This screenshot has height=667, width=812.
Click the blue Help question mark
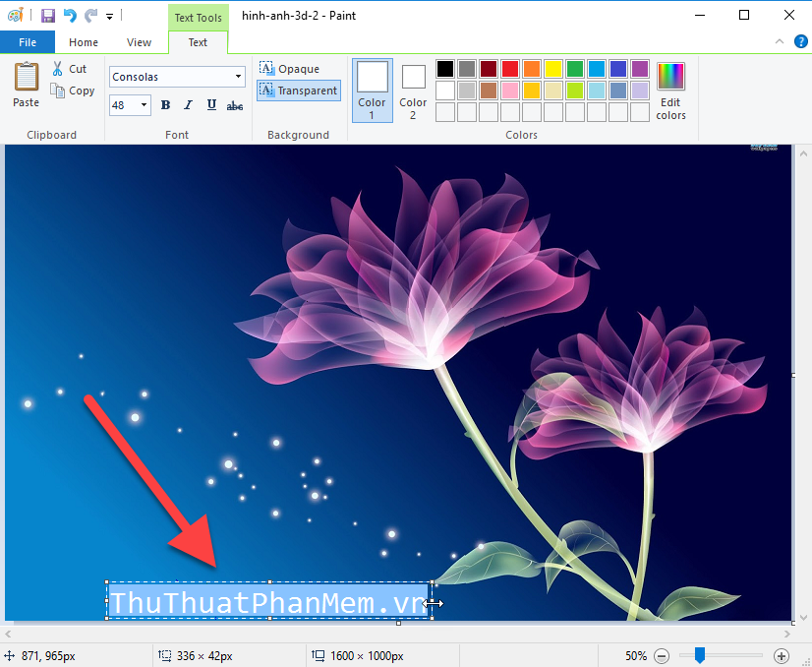(803, 42)
